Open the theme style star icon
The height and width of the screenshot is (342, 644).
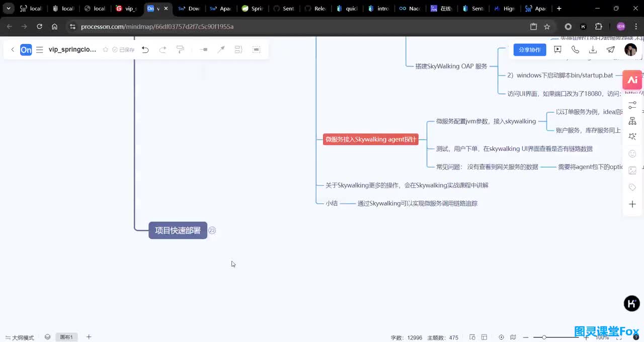tap(632, 137)
